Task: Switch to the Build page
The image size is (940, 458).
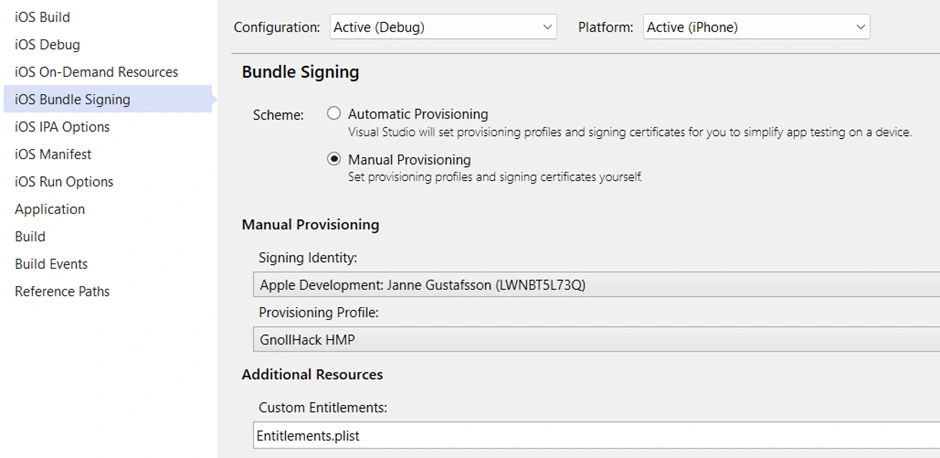Action: point(30,237)
